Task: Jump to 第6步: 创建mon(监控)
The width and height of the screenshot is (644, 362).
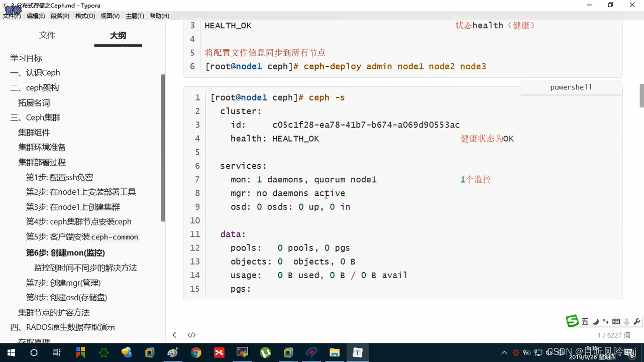Action: [66, 253]
